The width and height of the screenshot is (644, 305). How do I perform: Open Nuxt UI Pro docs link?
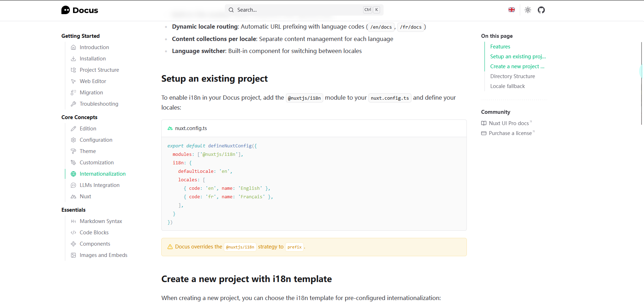pyautogui.click(x=508, y=123)
